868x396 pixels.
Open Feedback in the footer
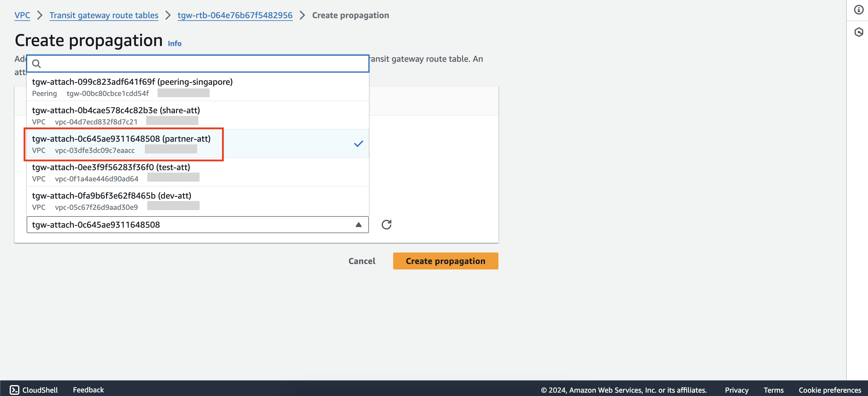(88, 390)
